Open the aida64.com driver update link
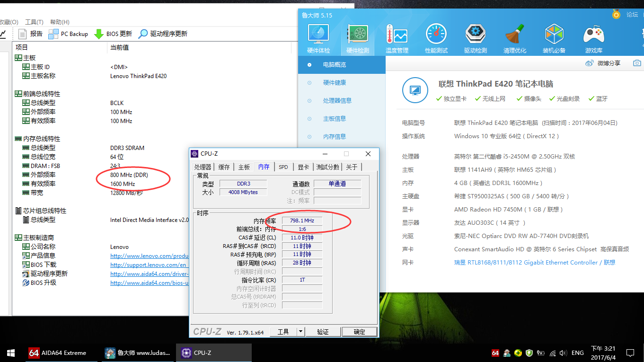The image size is (644, 362). (x=150, y=274)
